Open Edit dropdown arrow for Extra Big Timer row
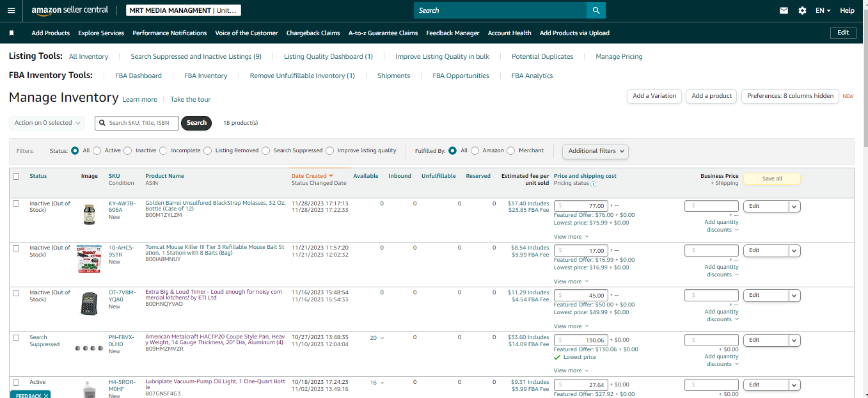Image resolution: width=868 pixels, height=398 pixels. [795, 296]
